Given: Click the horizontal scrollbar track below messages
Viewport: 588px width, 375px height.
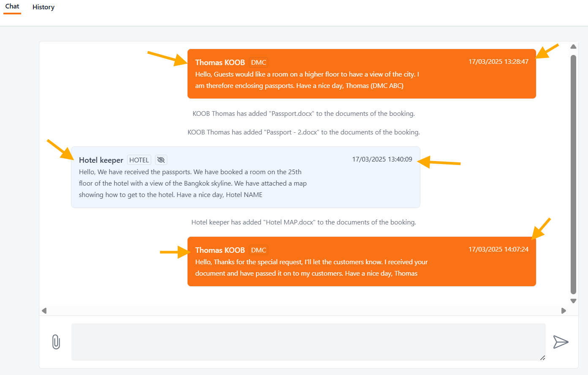Looking at the screenshot, I should coord(304,311).
